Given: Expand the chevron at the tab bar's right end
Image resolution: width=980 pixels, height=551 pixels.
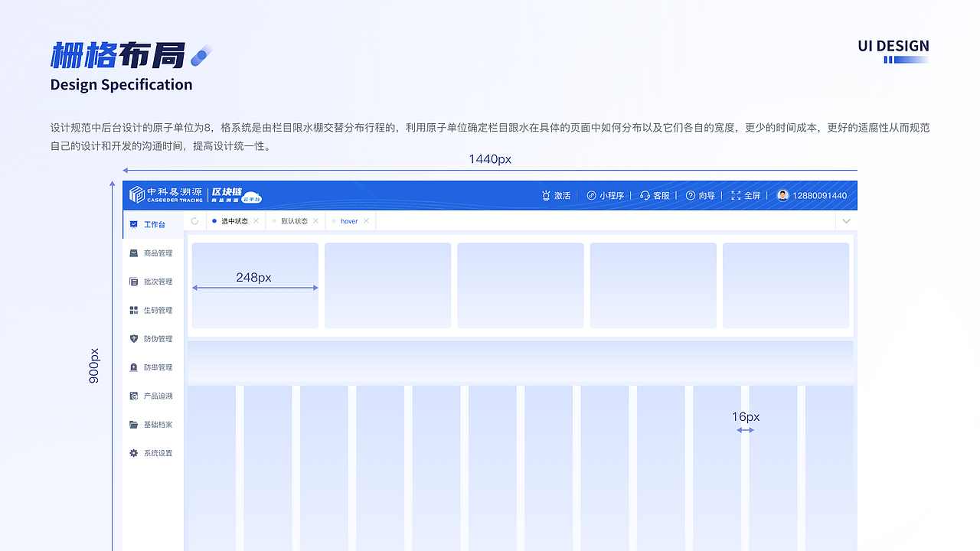Looking at the screenshot, I should [846, 221].
